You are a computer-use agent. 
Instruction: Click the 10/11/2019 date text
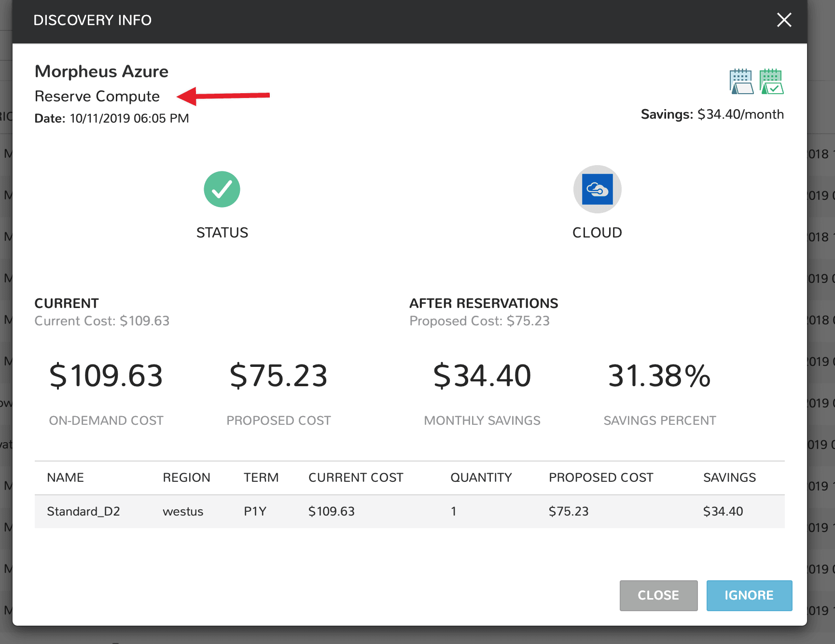(111, 118)
